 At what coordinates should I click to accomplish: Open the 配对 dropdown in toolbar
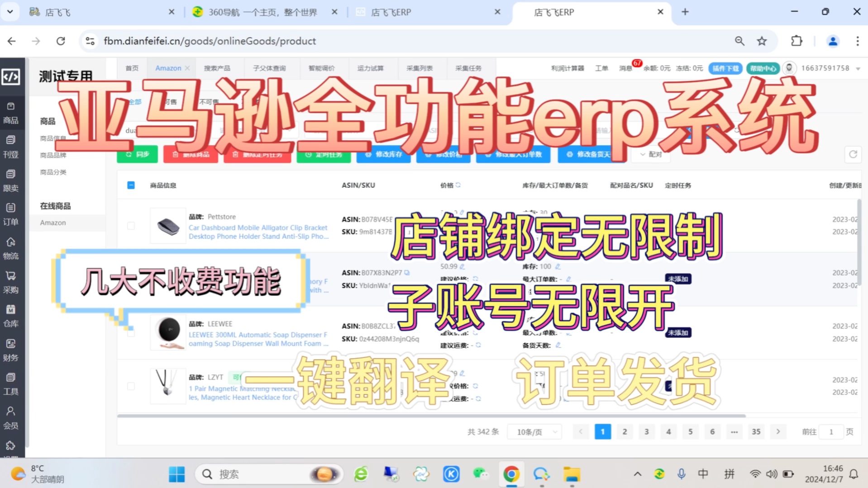[x=651, y=154]
